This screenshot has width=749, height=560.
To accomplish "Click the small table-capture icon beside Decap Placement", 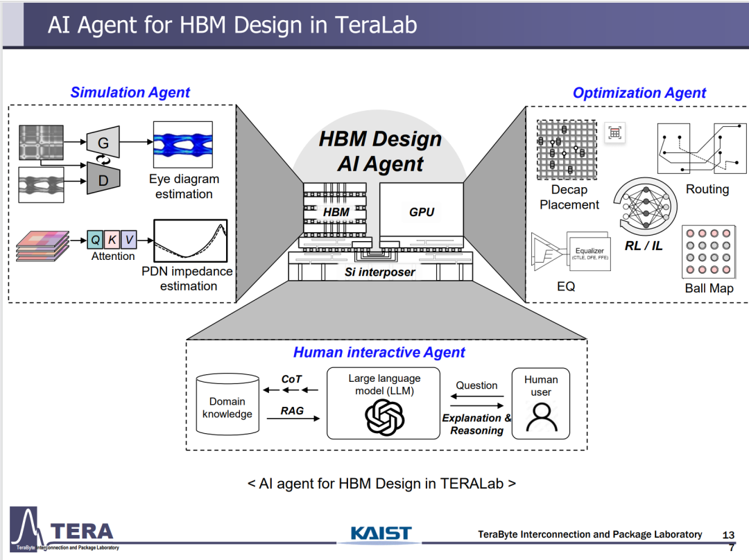I will [614, 132].
